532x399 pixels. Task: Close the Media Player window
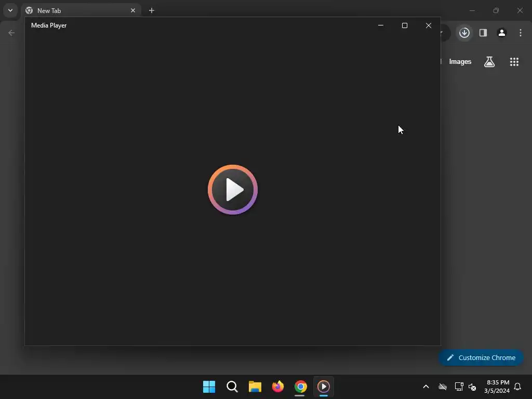tap(429, 25)
